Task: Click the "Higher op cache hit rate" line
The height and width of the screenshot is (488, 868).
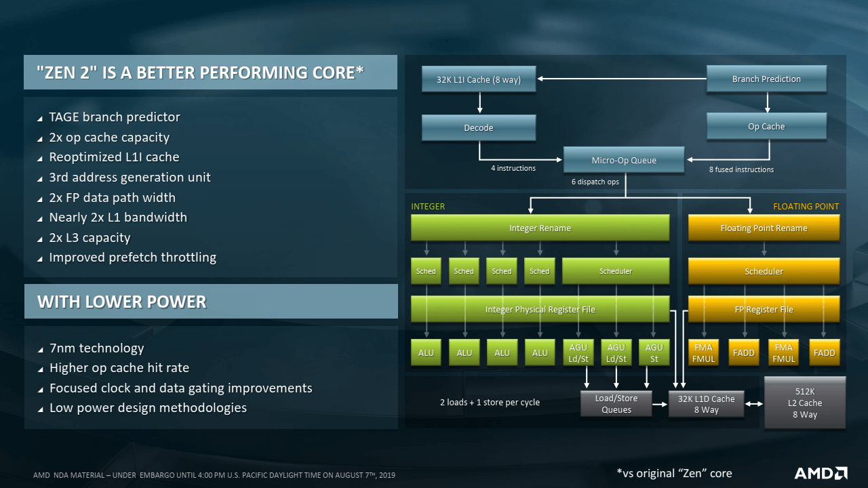Action: tap(119, 368)
